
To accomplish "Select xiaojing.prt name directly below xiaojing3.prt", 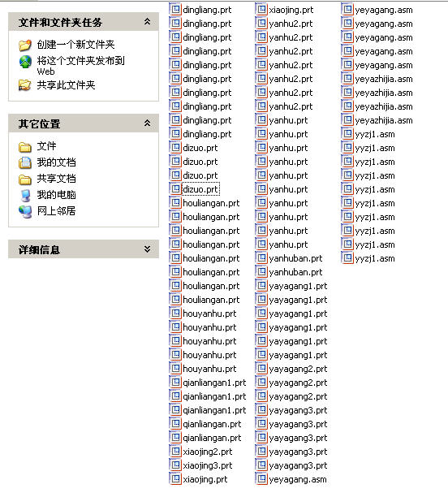I will (205, 479).
